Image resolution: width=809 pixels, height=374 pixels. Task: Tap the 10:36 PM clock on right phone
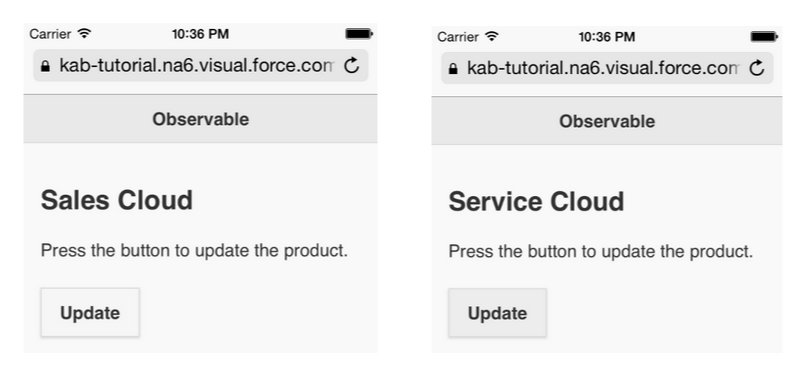pyautogui.click(x=607, y=37)
